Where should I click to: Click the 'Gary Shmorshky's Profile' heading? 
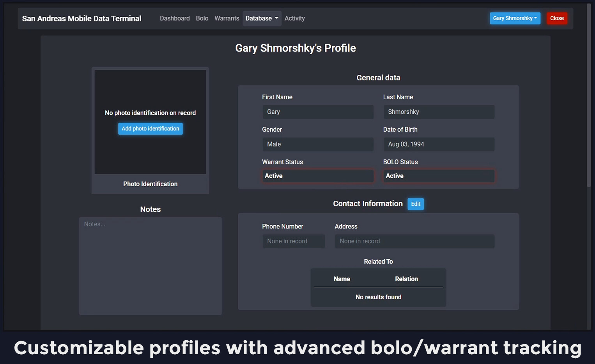(x=296, y=48)
